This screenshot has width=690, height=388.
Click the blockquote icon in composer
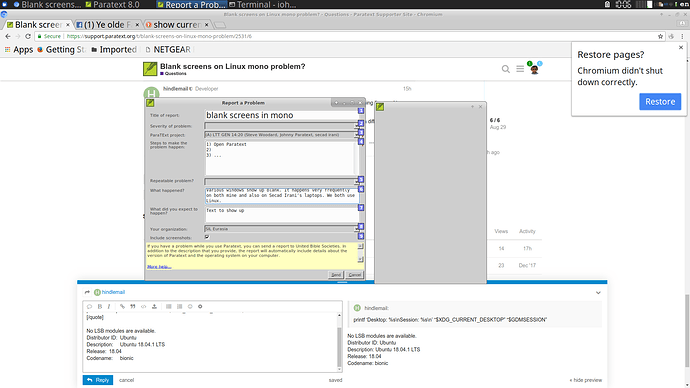[x=132, y=307]
